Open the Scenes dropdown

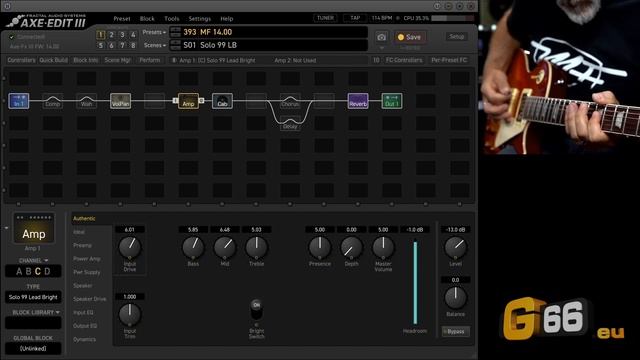point(155,45)
